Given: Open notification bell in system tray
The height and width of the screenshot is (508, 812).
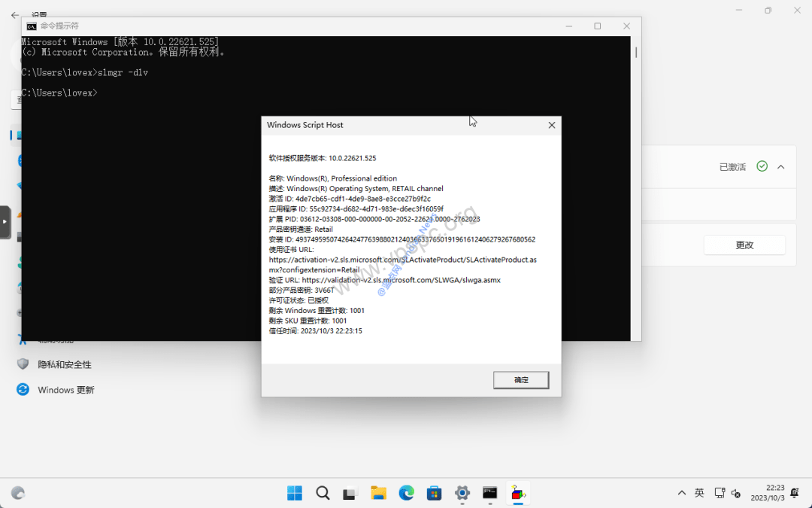Looking at the screenshot, I should click(795, 493).
